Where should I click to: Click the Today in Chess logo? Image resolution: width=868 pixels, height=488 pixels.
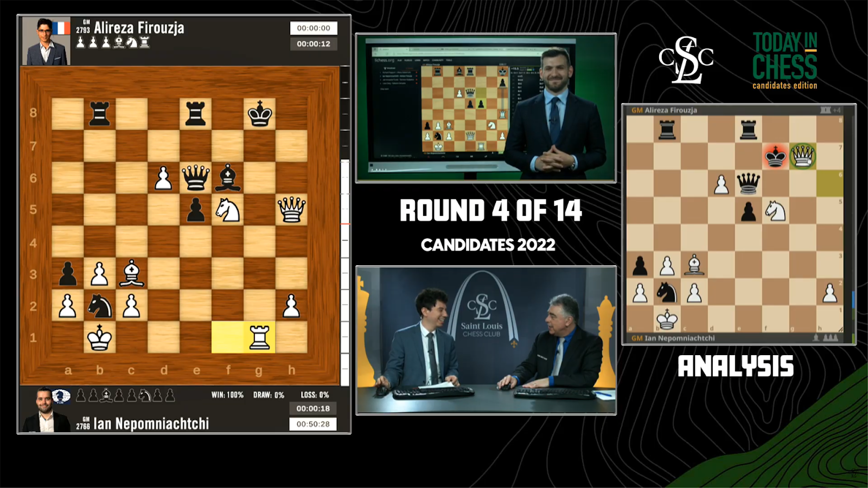[784, 60]
